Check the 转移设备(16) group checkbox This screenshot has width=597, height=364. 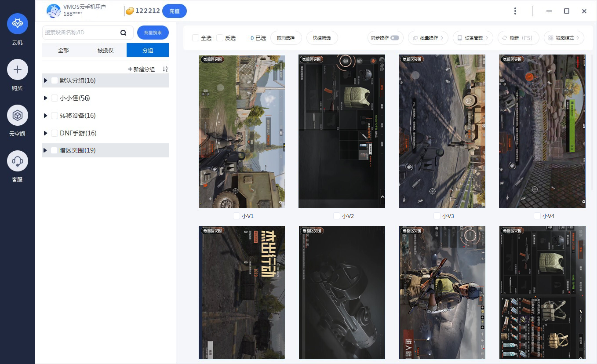point(55,116)
